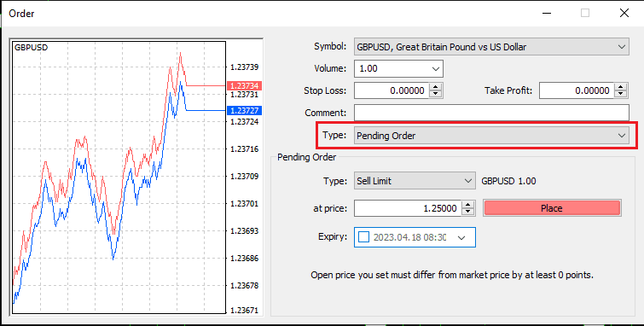Click the red 1.23734 ask price label
Screen dimensions: 644x326
tap(244, 86)
